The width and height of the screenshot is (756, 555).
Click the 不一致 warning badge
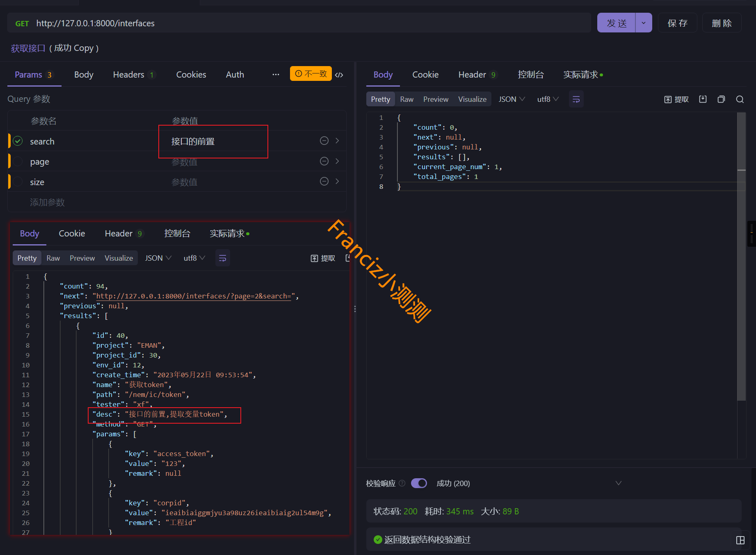pyautogui.click(x=311, y=73)
